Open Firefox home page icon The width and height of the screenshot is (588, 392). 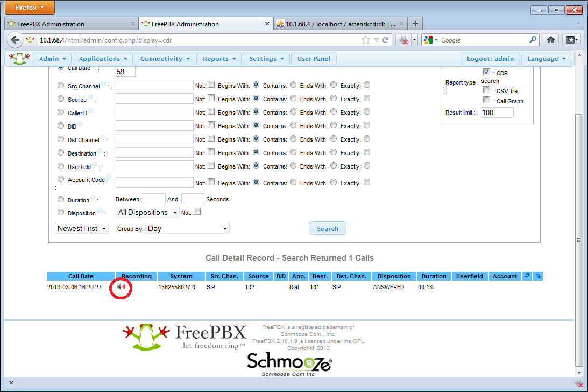(x=550, y=40)
